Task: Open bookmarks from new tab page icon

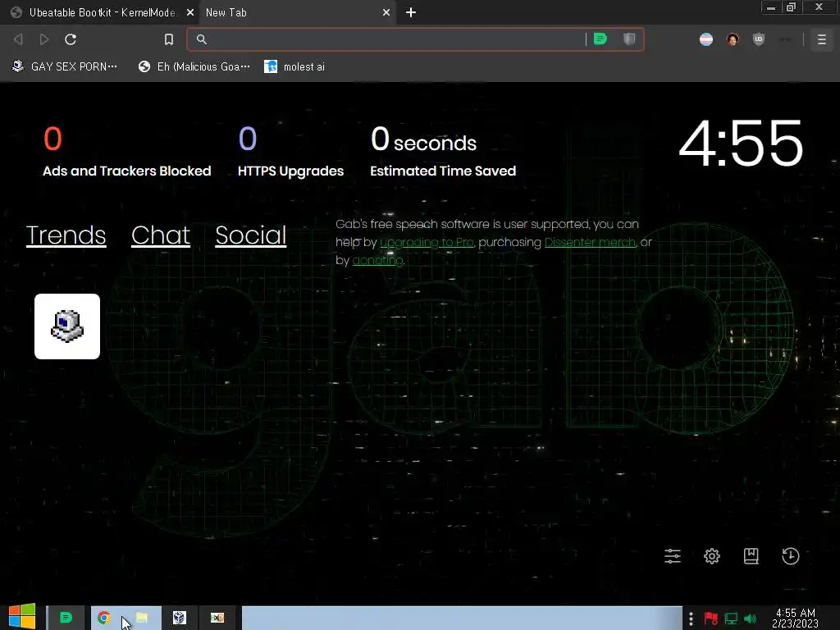Action: click(x=751, y=556)
